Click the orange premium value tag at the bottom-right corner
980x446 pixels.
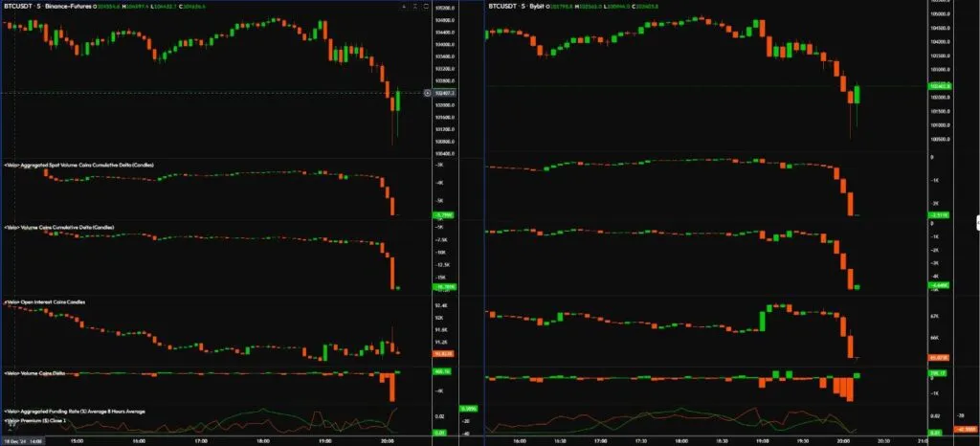point(967,429)
